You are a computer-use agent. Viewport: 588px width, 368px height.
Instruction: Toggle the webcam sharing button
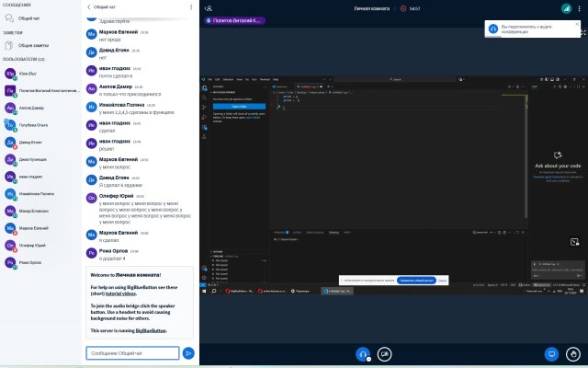click(x=384, y=353)
